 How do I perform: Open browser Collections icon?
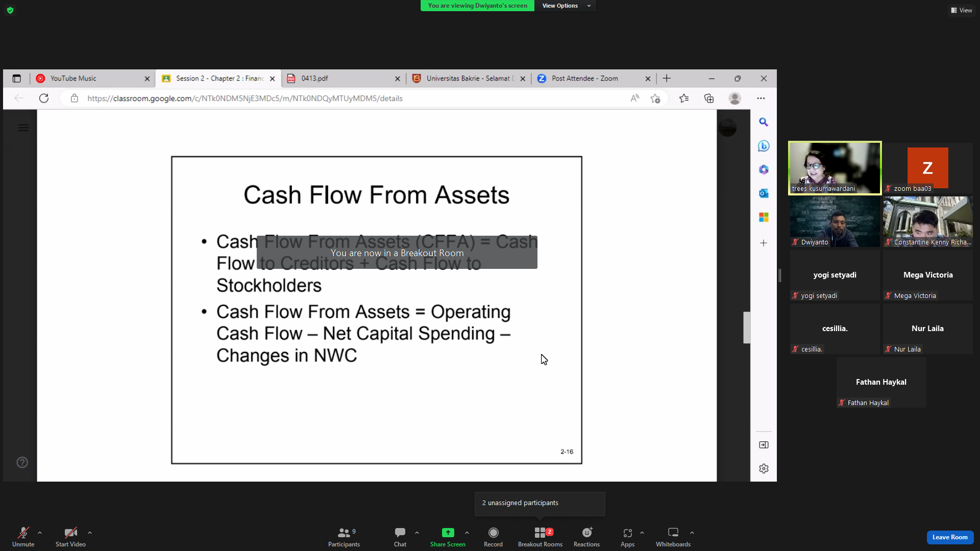coord(709,98)
